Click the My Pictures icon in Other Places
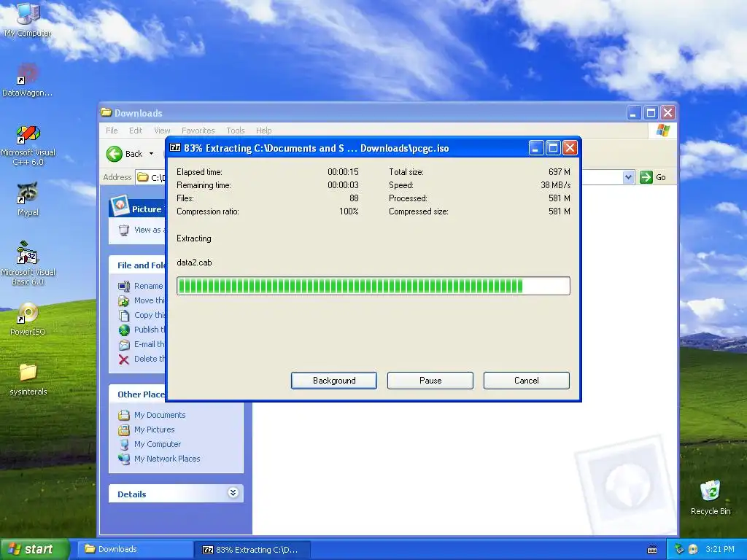The height and width of the screenshot is (560, 747). point(124,430)
